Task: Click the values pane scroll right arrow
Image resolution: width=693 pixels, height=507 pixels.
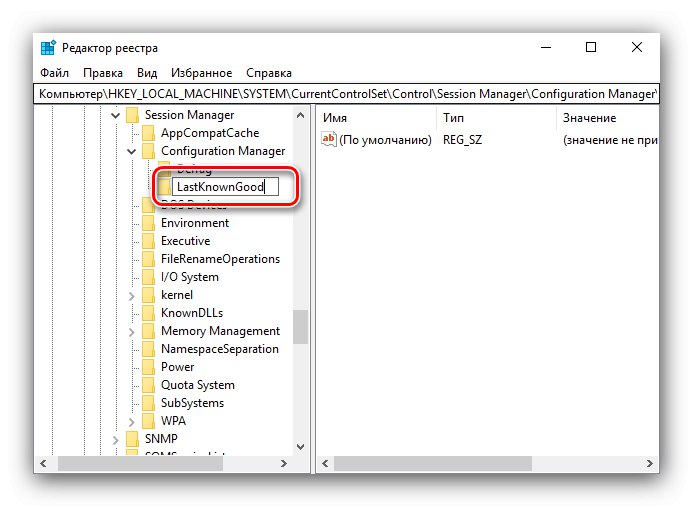Action: 650,464
